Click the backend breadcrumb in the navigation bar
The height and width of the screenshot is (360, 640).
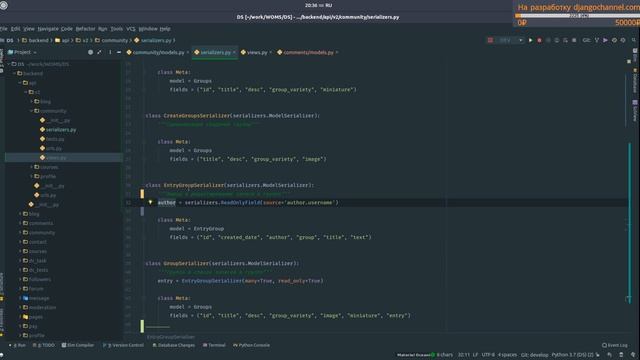tap(39, 40)
